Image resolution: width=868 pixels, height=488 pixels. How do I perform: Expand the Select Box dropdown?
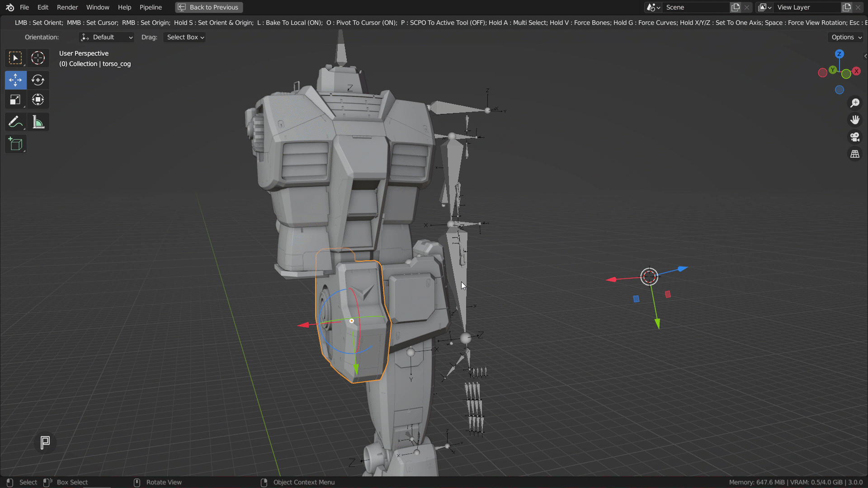pyautogui.click(x=185, y=37)
